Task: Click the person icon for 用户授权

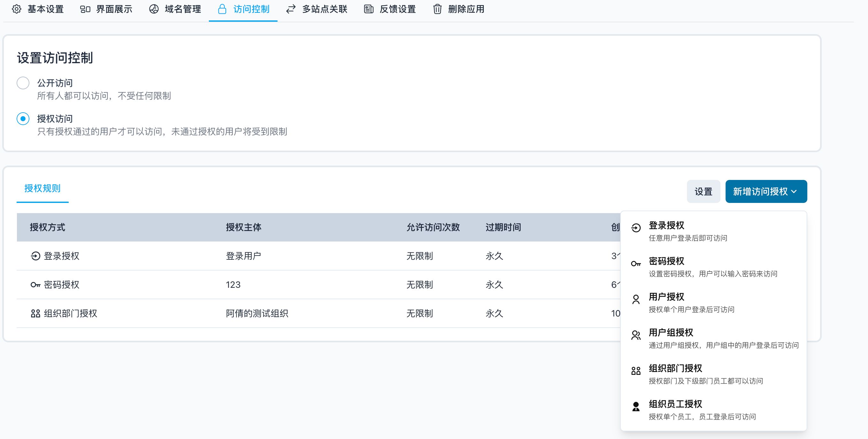Action: click(636, 299)
